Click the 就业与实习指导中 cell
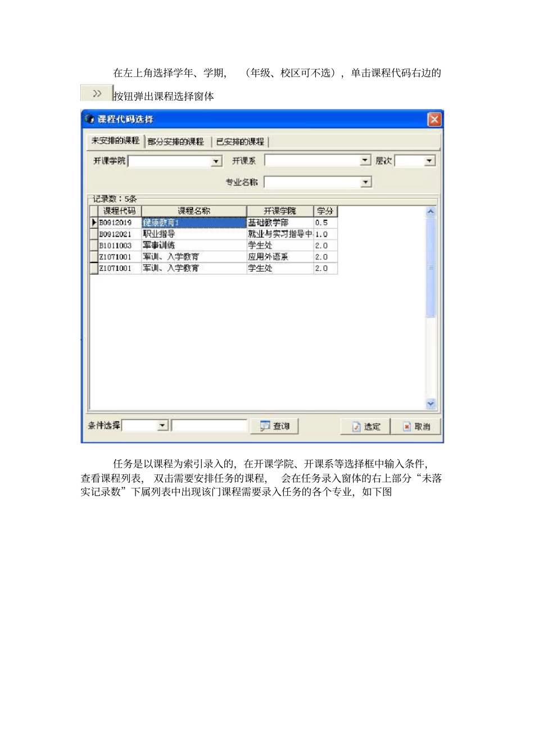 (x=280, y=234)
